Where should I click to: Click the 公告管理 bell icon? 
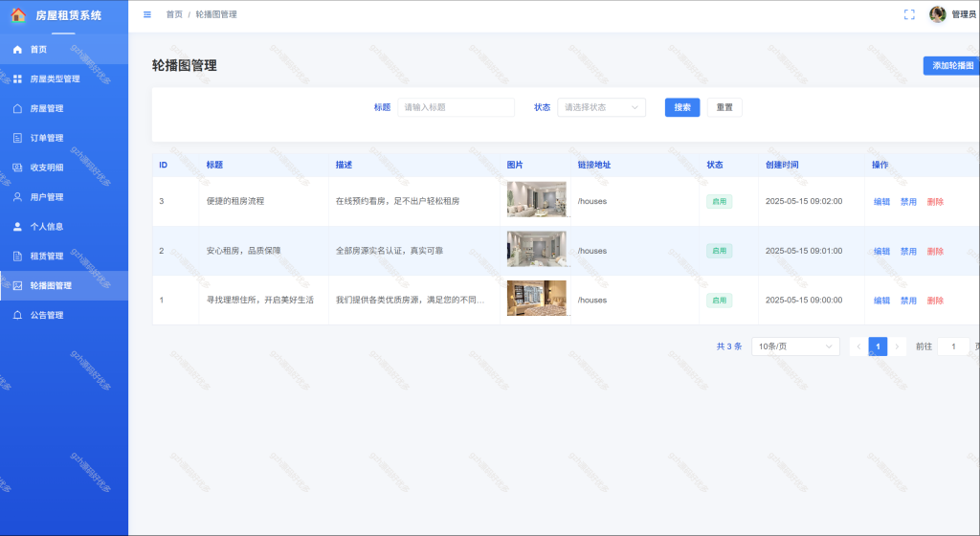coord(17,315)
